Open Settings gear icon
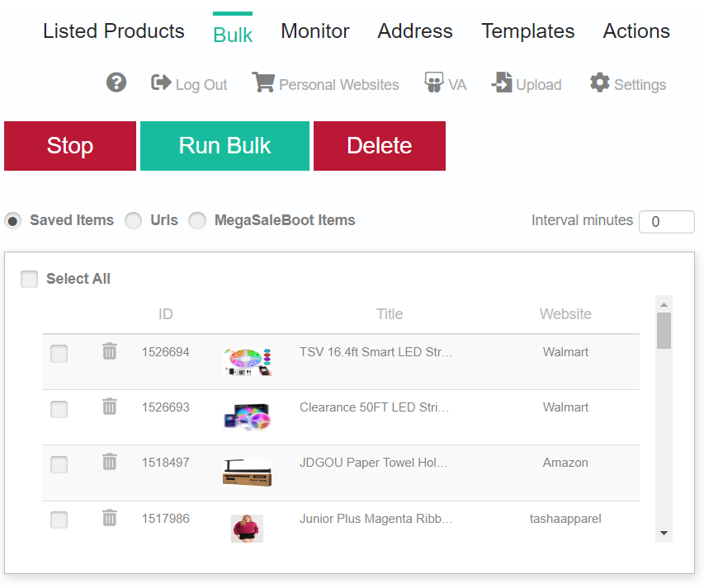This screenshot has width=704, height=588. click(x=600, y=82)
